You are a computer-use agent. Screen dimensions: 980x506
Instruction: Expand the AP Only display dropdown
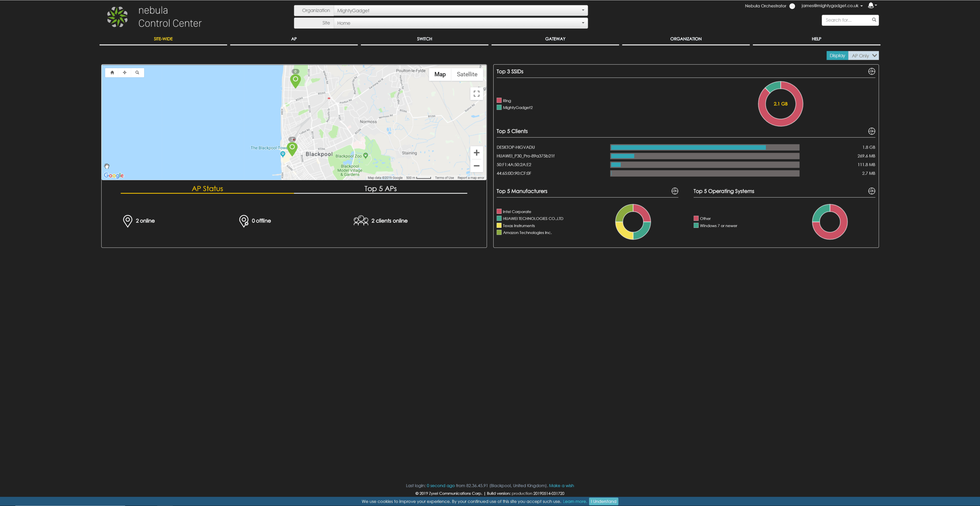(x=863, y=56)
